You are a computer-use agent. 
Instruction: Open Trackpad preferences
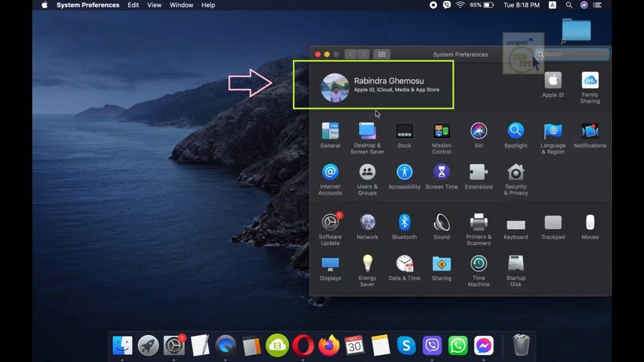553,226
